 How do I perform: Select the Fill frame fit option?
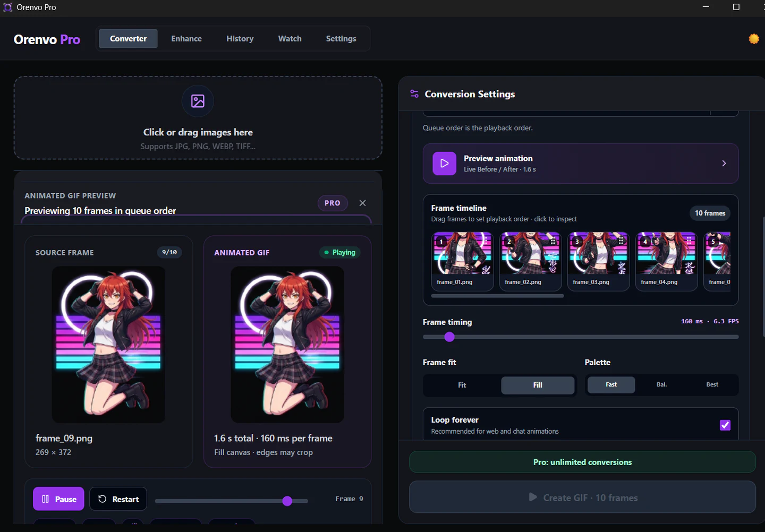[538, 385]
